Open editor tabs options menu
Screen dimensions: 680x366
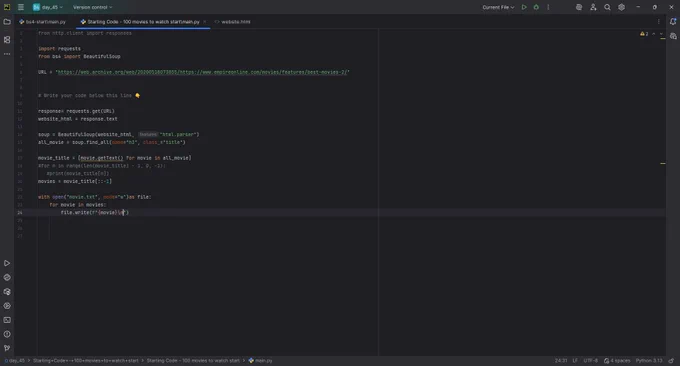(658, 22)
